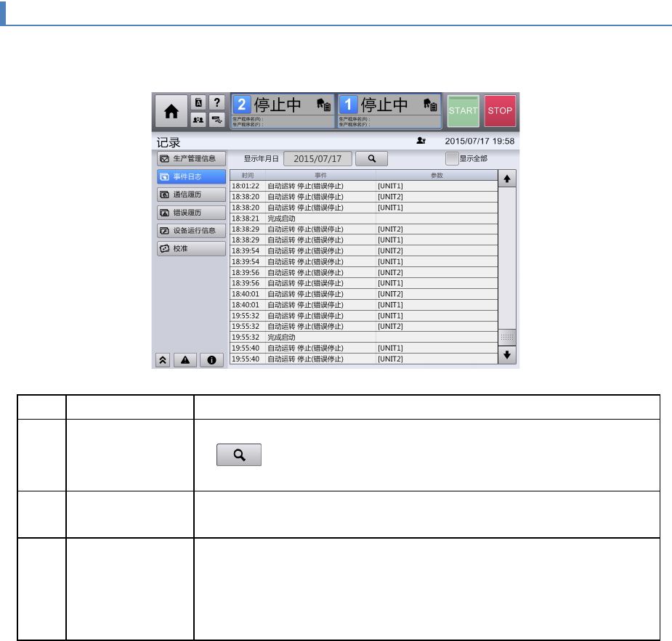Image resolution: width=672 pixels, height=641 pixels.
Task: Open the 通信履历 tab
Action: pos(191,195)
